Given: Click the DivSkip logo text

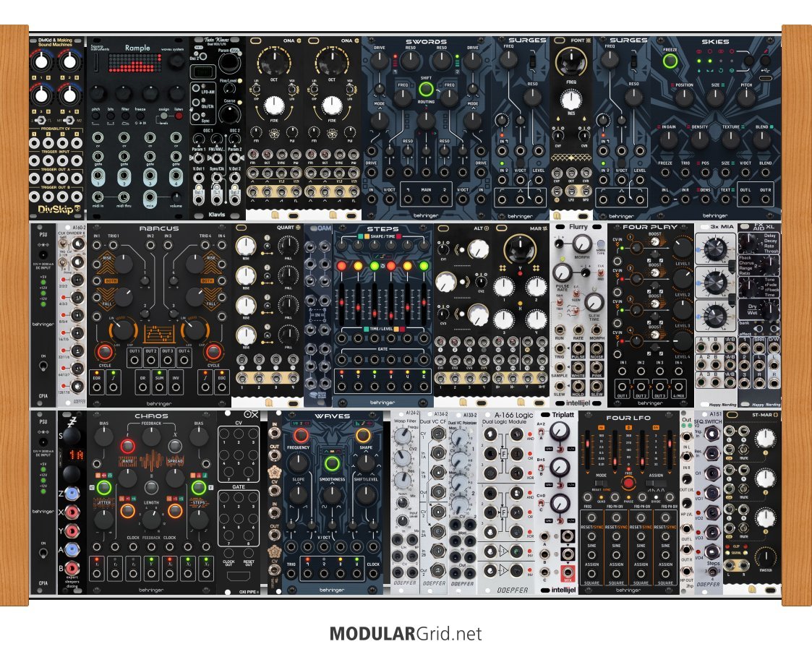Looking at the screenshot, I should (x=56, y=210).
